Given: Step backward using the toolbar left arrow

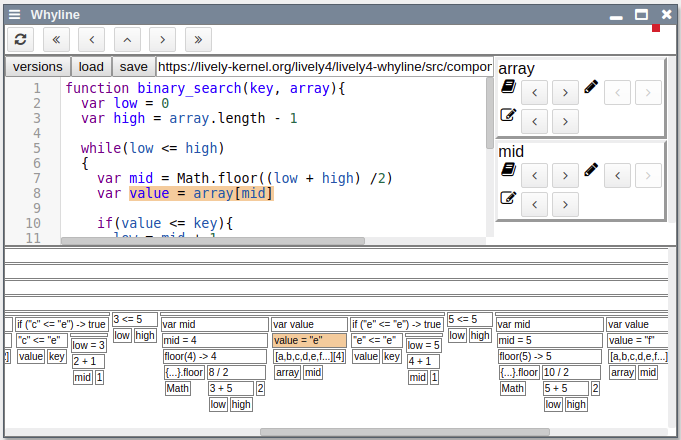Looking at the screenshot, I should tap(92, 39).
